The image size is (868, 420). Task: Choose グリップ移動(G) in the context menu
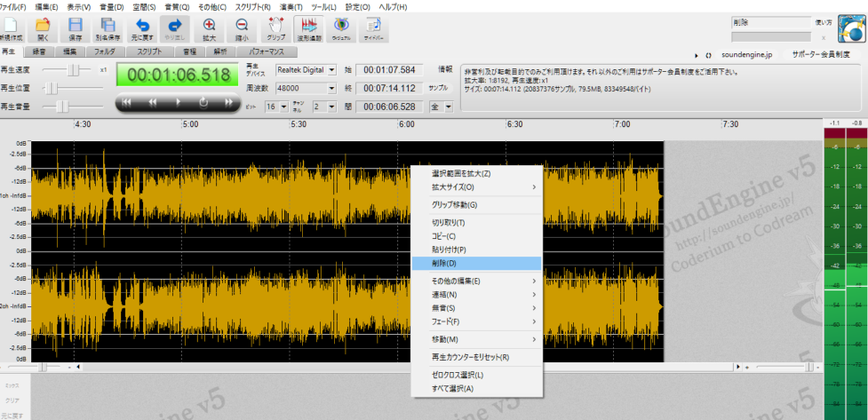pos(476,205)
